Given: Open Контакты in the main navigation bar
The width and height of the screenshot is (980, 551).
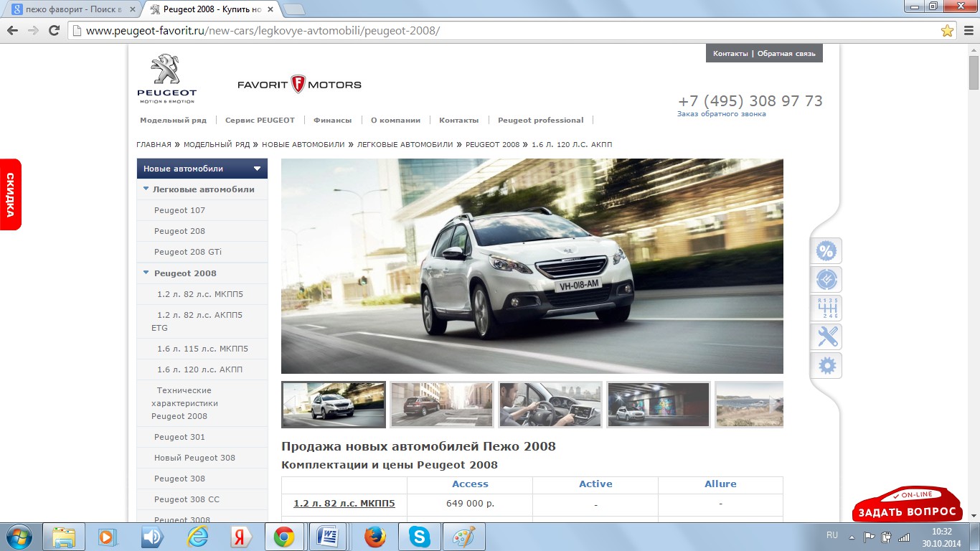Looking at the screenshot, I should coord(458,120).
